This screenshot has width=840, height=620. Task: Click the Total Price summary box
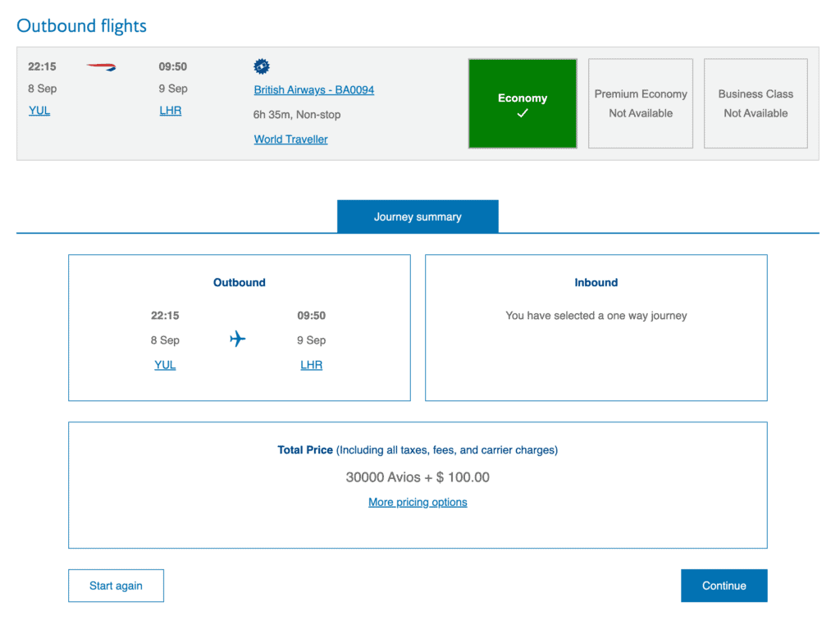(x=417, y=484)
